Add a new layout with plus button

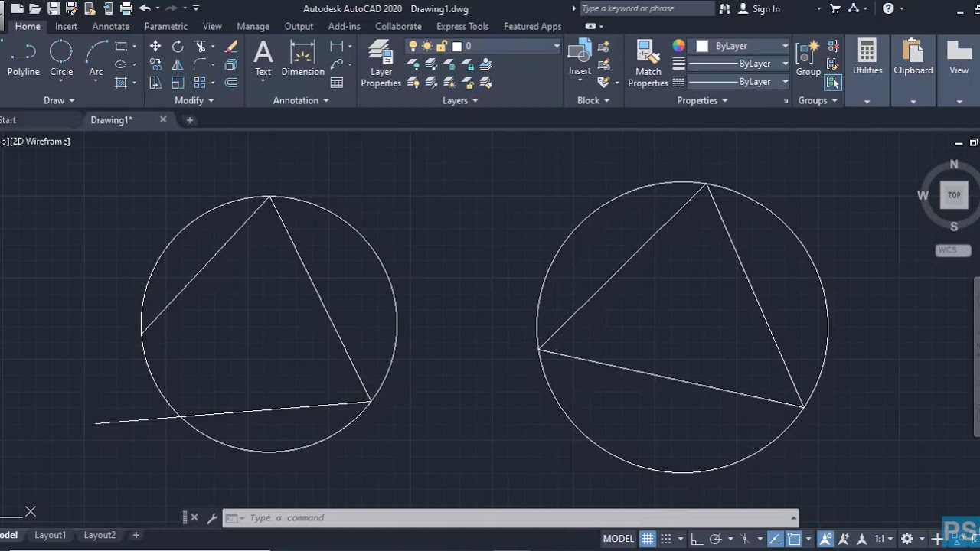tap(136, 535)
